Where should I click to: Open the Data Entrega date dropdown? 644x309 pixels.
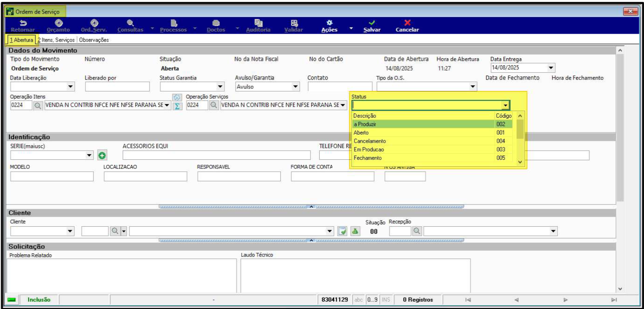[551, 68]
